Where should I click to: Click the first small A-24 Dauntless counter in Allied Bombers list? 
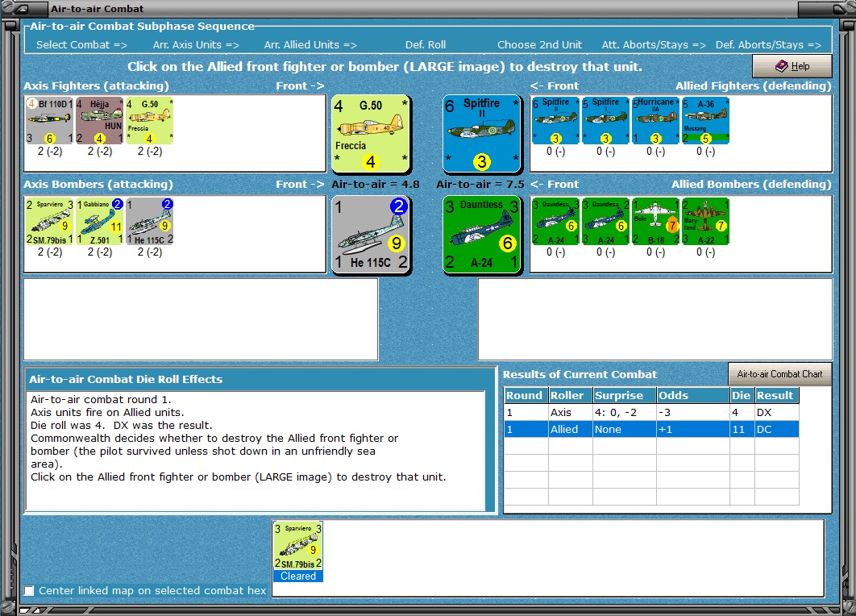click(x=555, y=221)
